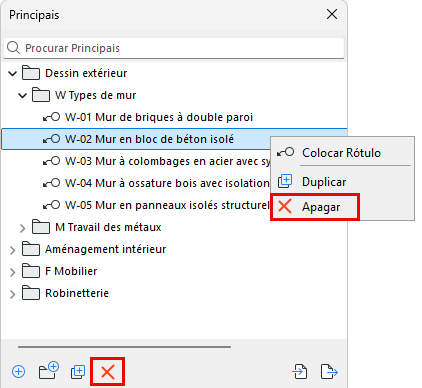Choose Colocar Rótulo from context menu

(342, 153)
